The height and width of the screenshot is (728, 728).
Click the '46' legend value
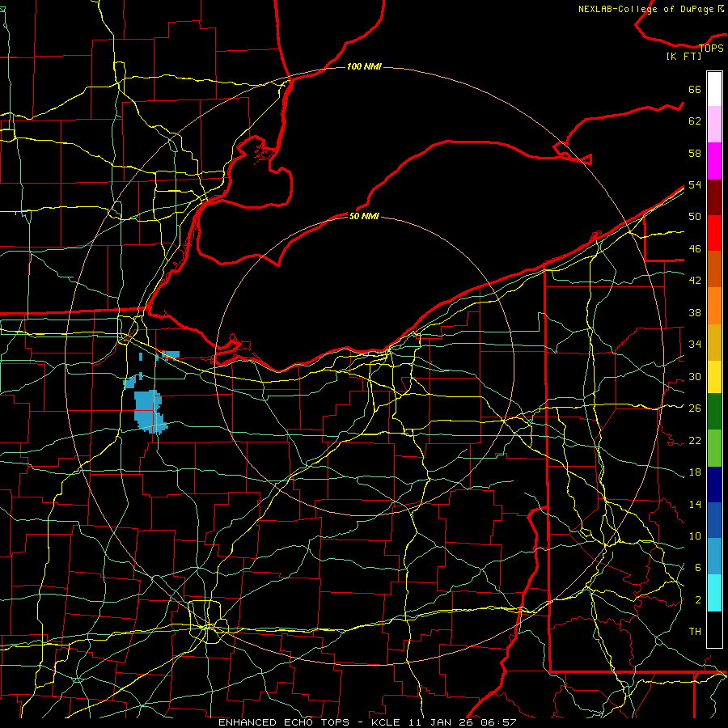(695, 249)
